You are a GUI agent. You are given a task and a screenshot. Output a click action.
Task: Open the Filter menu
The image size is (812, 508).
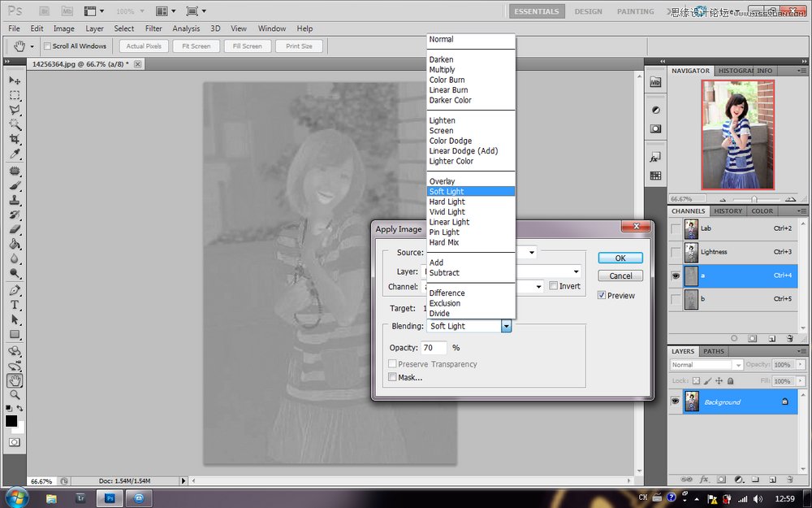point(153,28)
